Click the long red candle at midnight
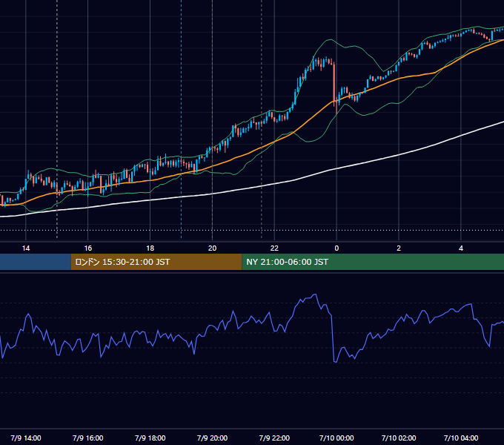This screenshot has height=445, width=504. [x=334, y=84]
